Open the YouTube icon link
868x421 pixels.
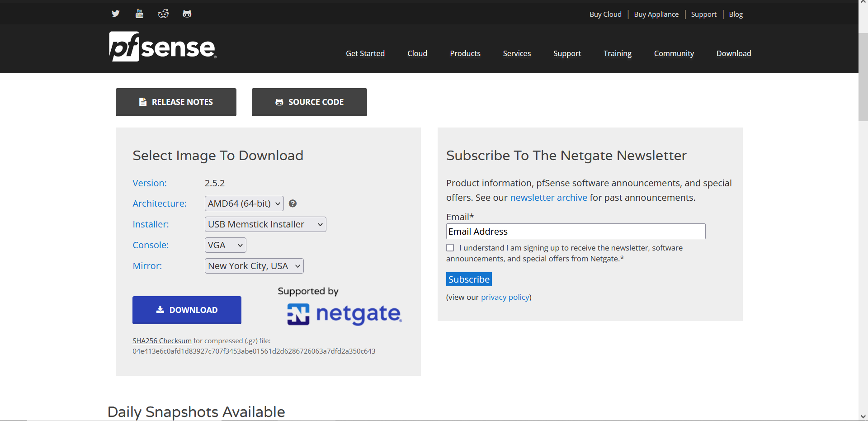(139, 14)
